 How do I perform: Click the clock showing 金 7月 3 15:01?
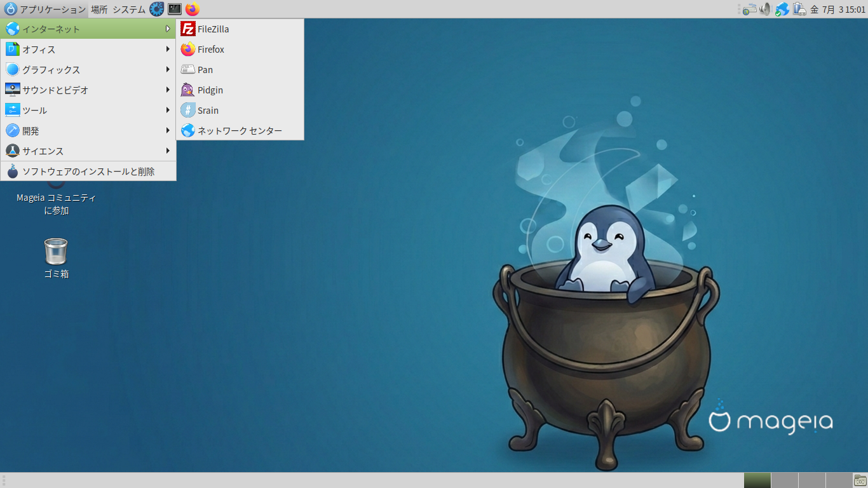[x=837, y=9]
